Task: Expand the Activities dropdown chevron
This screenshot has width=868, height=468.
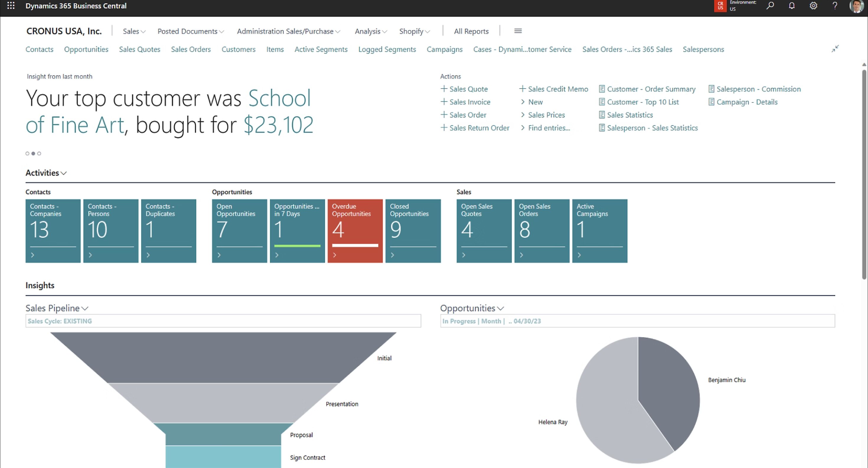Action: coord(64,173)
